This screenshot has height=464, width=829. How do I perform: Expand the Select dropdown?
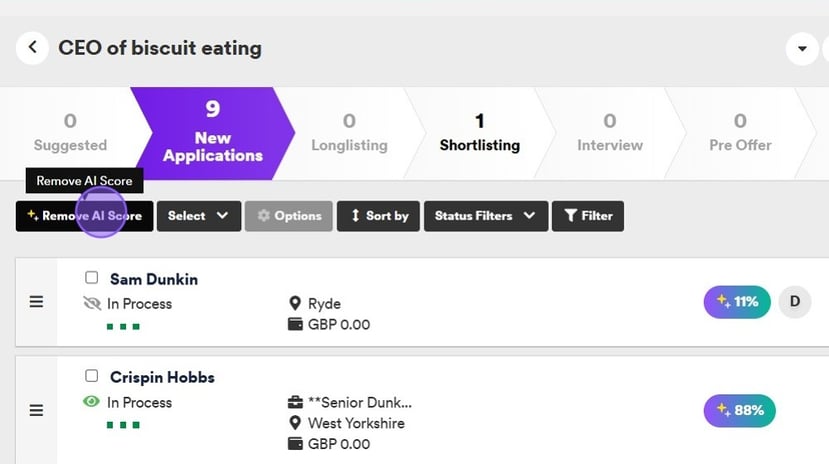198,216
